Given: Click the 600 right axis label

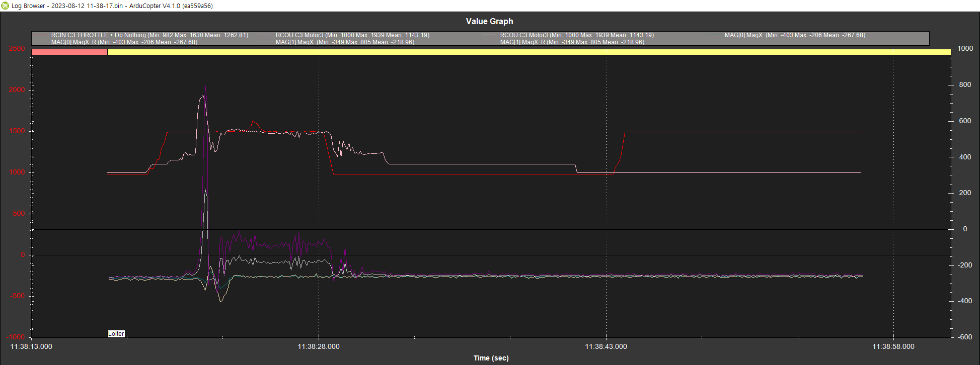Looking at the screenshot, I should click(x=965, y=121).
